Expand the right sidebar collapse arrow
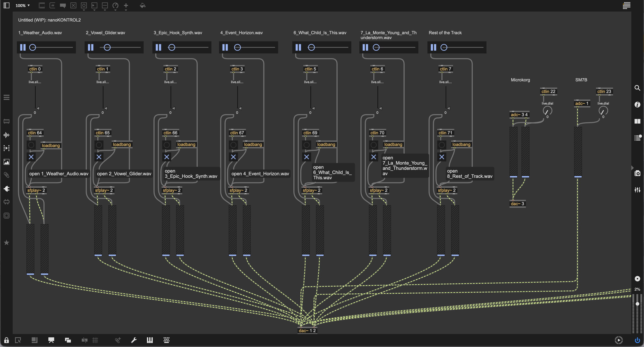The height and width of the screenshot is (347, 644). 632,168
